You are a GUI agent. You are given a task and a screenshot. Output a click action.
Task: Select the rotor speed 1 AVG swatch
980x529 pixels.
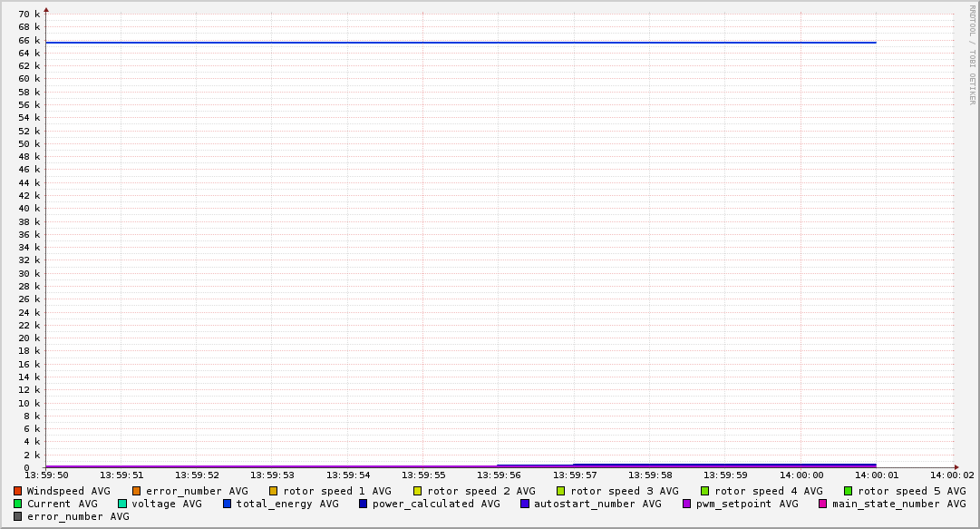tap(274, 491)
